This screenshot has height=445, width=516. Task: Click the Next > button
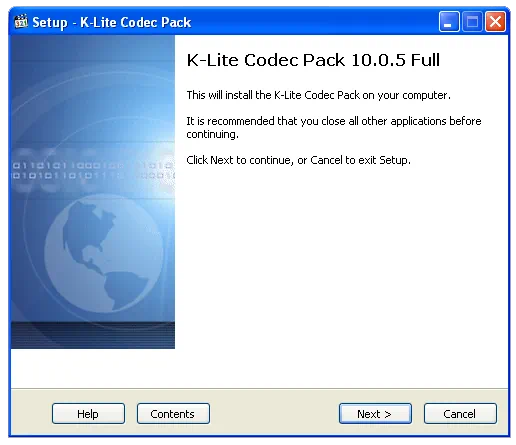(375, 414)
